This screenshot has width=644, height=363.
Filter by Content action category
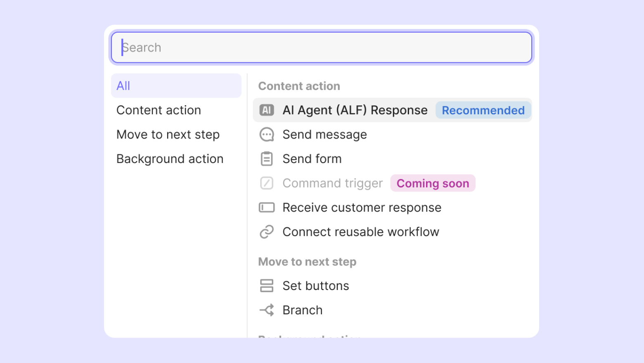click(x=159, y=110)
